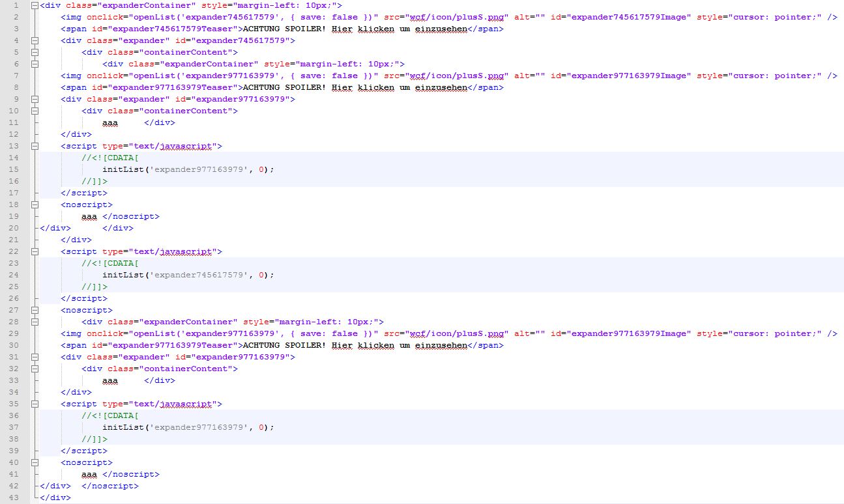The width and height of the screenshot is (844, 504).
Task: Click the closing script tag on line 39
Action: [84, 451]
